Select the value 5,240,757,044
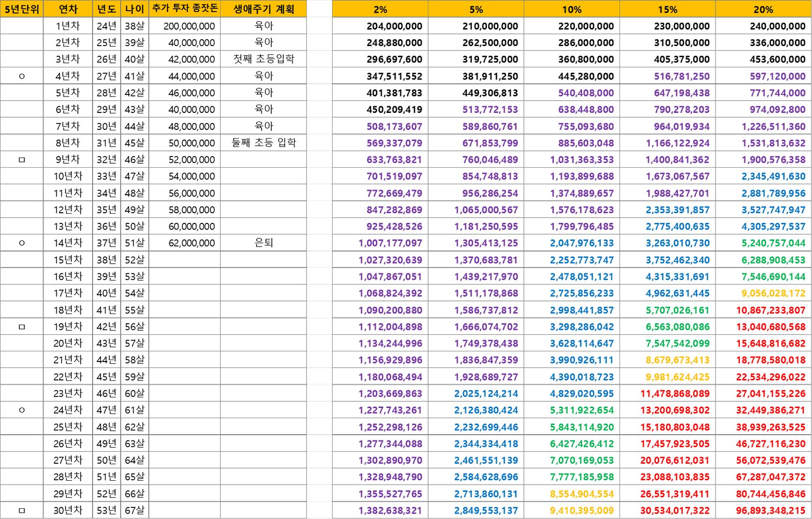Viewport: 812px width, 519px height. (x=773, y=243)
